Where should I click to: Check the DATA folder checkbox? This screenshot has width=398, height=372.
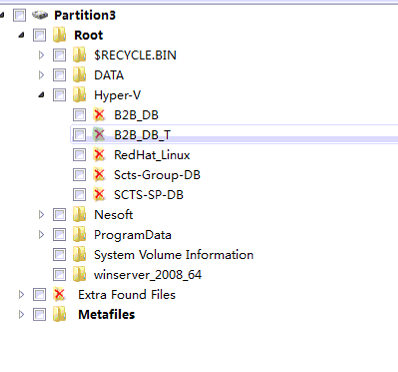[x=59, y=75]
